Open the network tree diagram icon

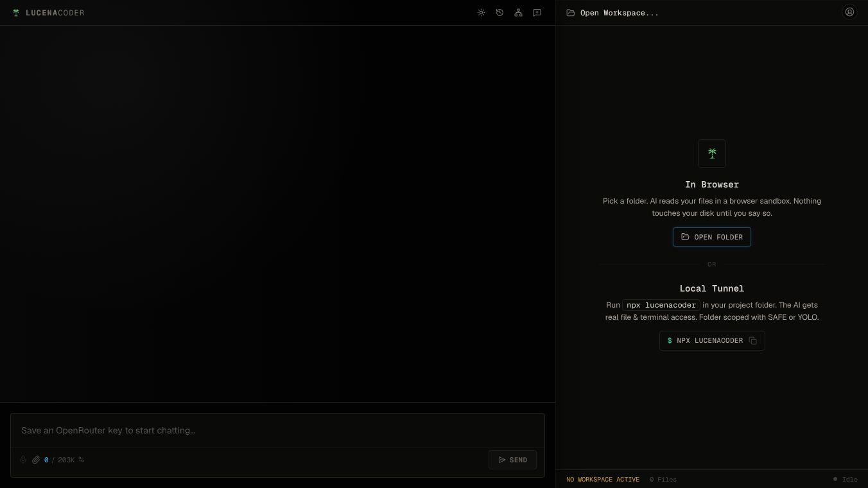(x=518, y=13)
